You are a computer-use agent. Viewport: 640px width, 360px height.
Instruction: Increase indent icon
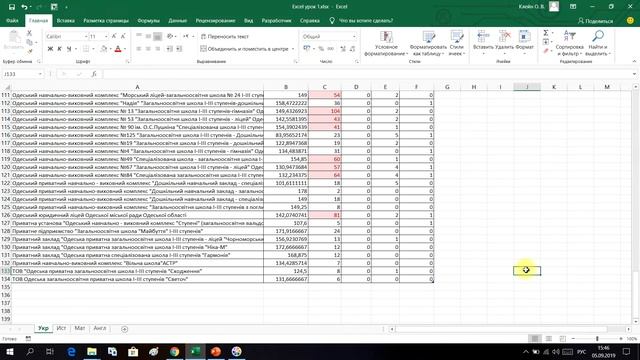179,49
